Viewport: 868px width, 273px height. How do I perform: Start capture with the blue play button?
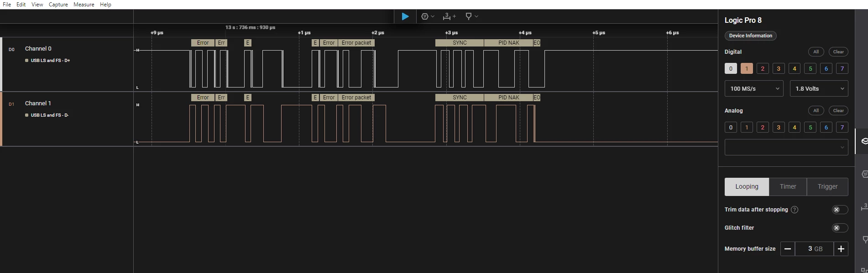pyautogui.click(x=405, y=16)
